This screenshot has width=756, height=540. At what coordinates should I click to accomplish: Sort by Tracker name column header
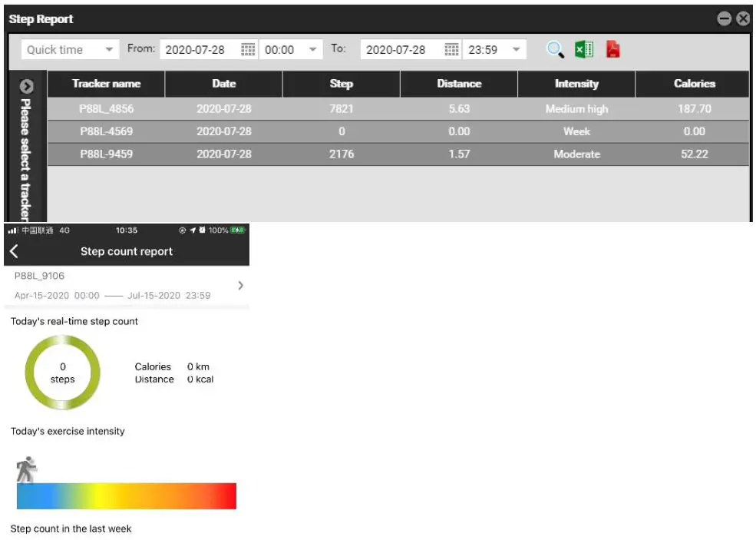(x=106, y=84)
